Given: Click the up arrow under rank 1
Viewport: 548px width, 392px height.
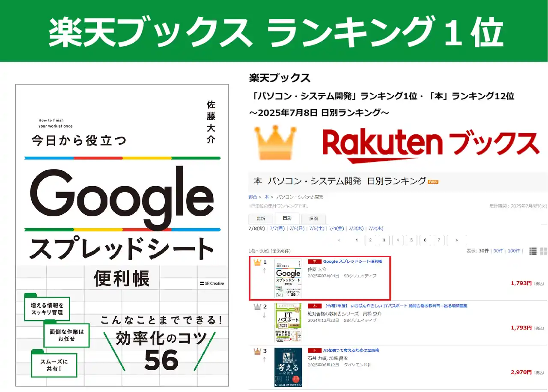Looking at the screenshot, I should (x=264, y=270).
